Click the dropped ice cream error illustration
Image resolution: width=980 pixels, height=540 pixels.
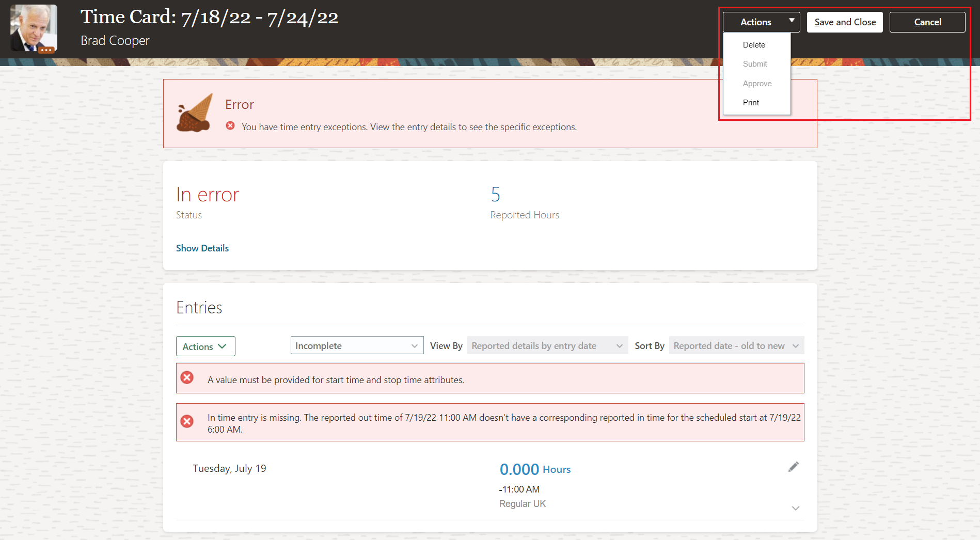click(195, 113)
